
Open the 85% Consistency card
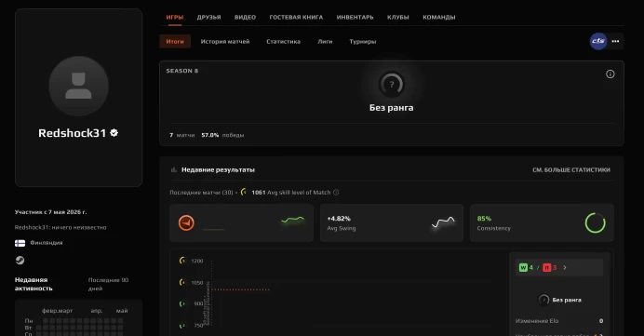(542, 223)
